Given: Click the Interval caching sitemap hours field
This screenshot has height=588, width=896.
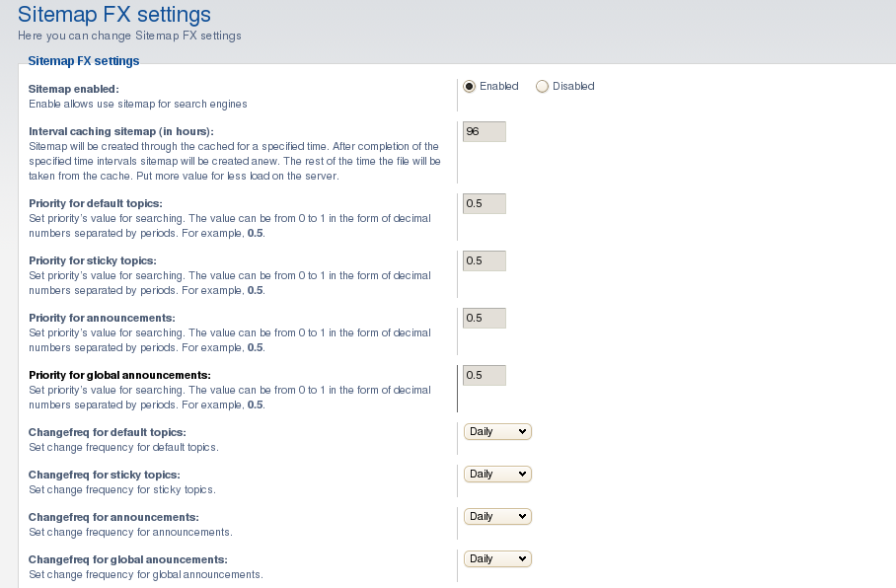Looking at the screenshot, I should pos(484,131).
